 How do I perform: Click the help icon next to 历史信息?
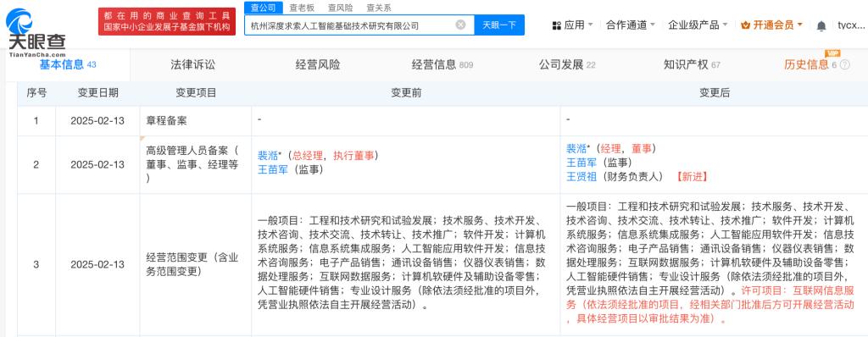pyautogui.click(x=844, y=64)
